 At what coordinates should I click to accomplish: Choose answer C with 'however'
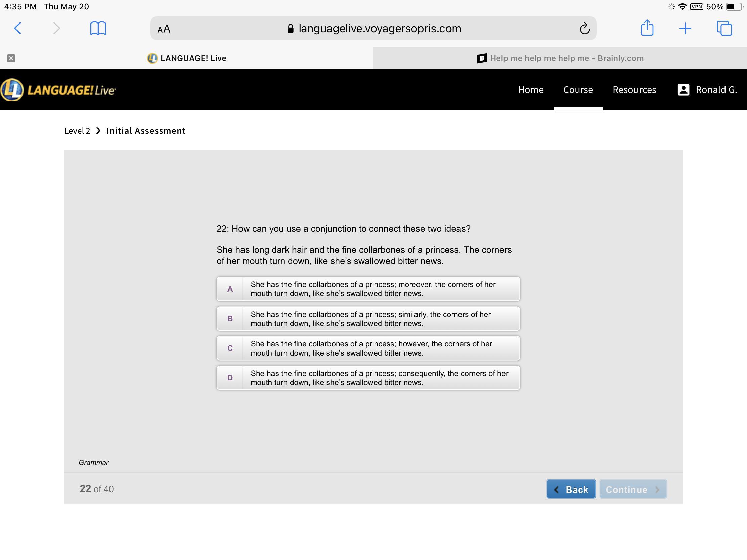[368, 348]
